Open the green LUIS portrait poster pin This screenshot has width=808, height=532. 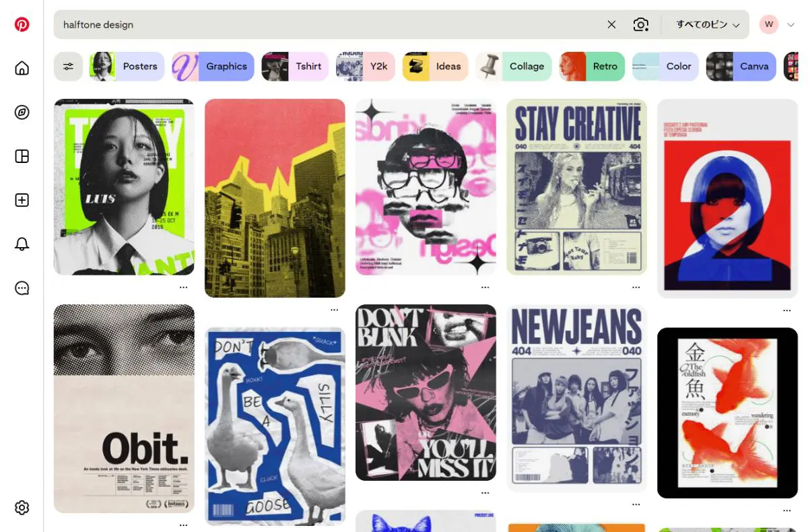pyautogui.click(x=124, y=187)
